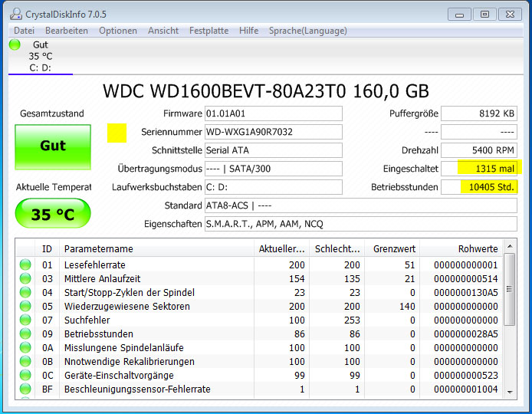Click the Drehzahl value 5400 RPM
Viewport: 532px width, 414px height.
479,150
